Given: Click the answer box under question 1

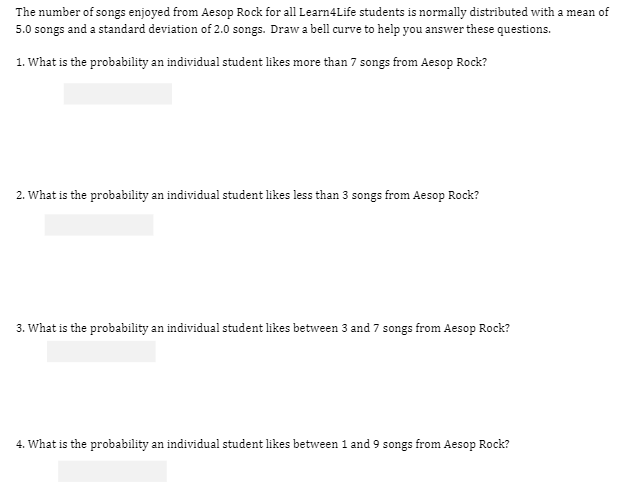Looking at the screenshot, I should tap(118, 94).
